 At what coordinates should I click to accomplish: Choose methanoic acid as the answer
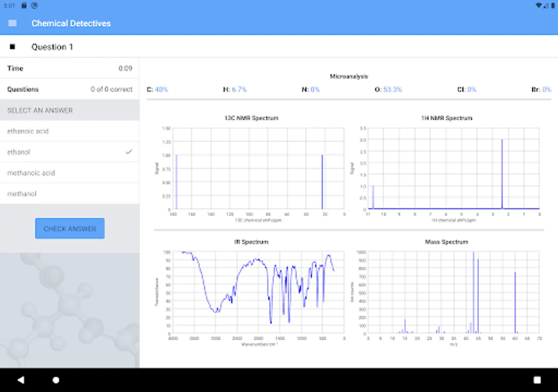(70, 173)
